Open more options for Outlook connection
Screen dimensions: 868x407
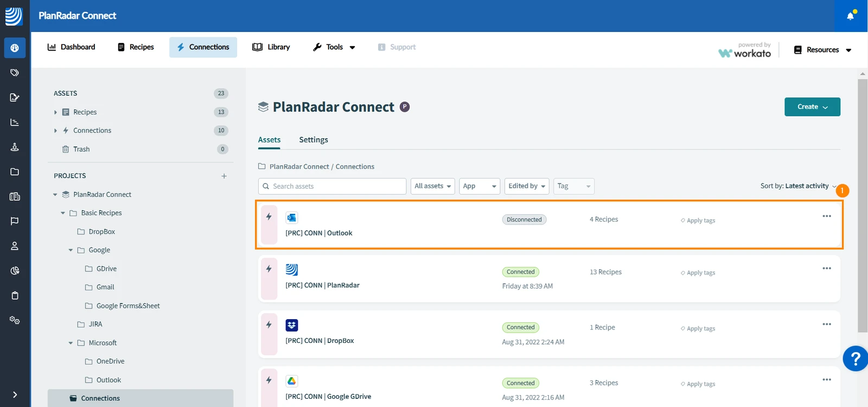827,216
